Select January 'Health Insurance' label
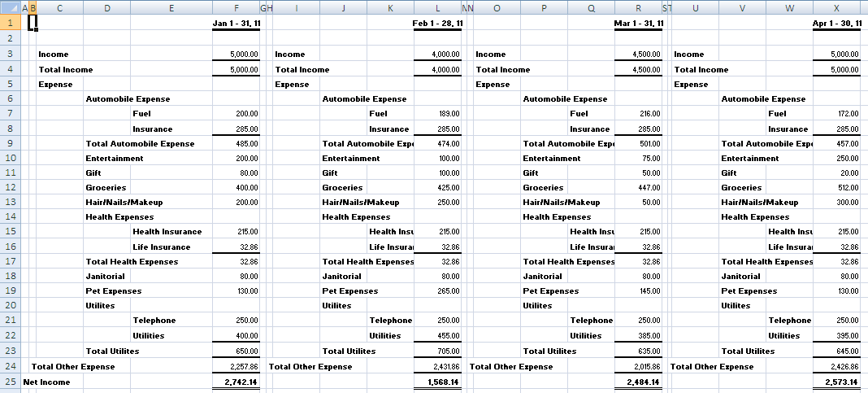The width and height of the screenshot is (868, 393). (167, 232)
